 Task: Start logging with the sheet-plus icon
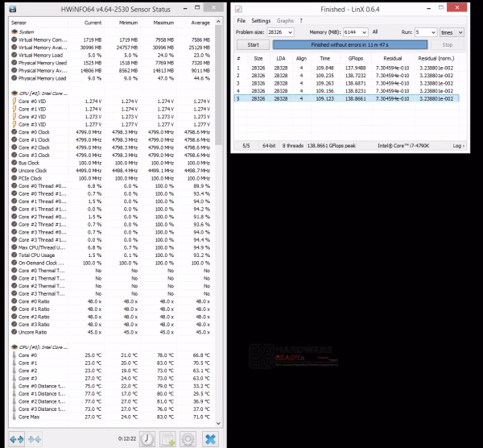click(168, 439)
